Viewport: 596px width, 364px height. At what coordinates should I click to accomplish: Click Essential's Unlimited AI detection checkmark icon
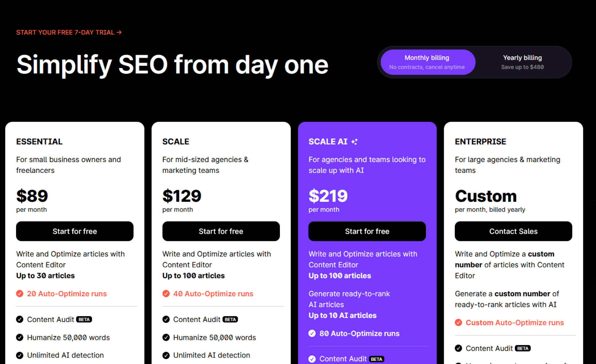tap(20, 355)
